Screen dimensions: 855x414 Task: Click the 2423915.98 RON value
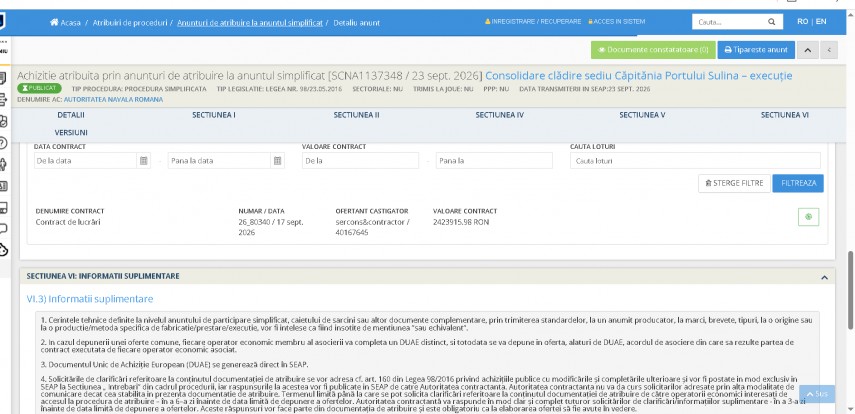pyautogui.click(x=461, y=223)
